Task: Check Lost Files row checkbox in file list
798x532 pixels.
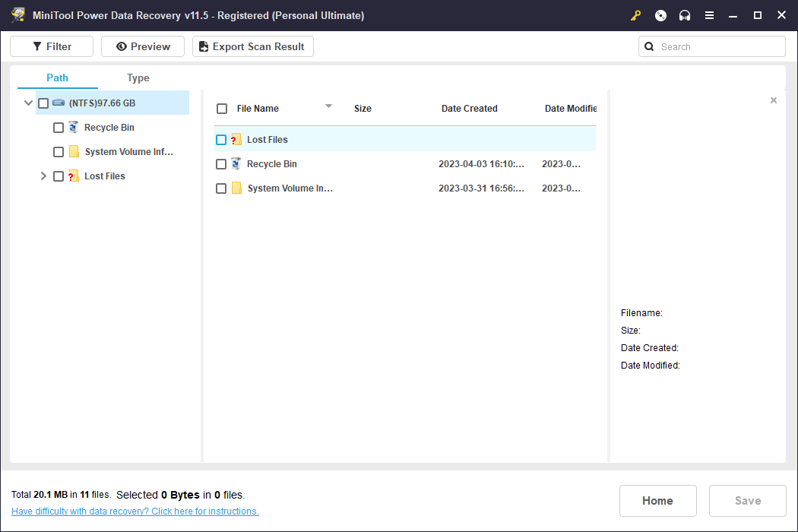Action: coord(221,140)
